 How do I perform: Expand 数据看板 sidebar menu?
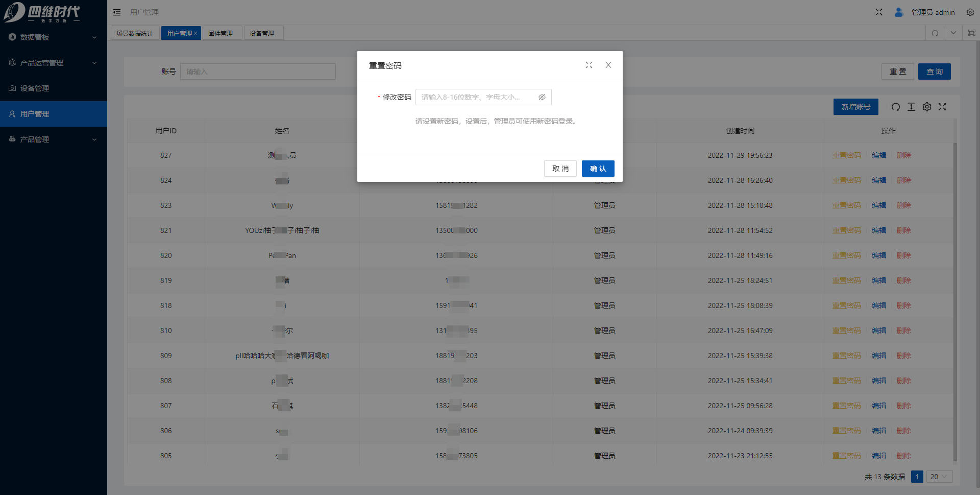[x=54, y=37]
